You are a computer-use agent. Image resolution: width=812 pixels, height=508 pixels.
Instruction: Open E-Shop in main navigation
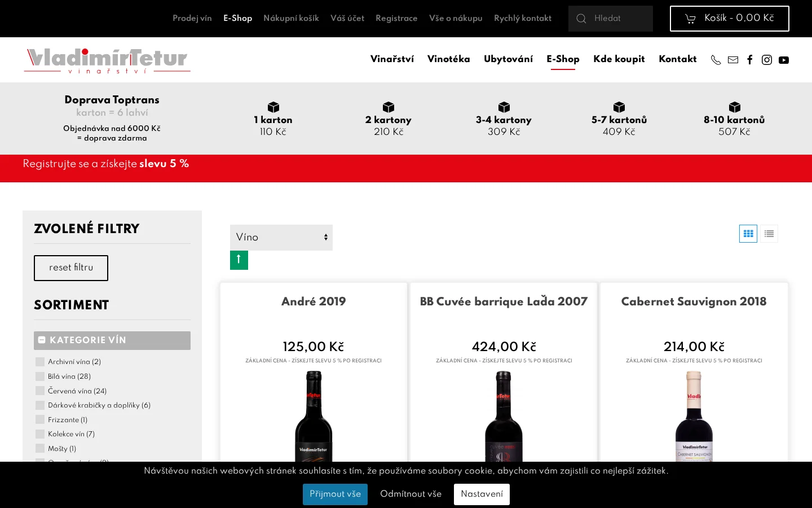click(563, 59)
